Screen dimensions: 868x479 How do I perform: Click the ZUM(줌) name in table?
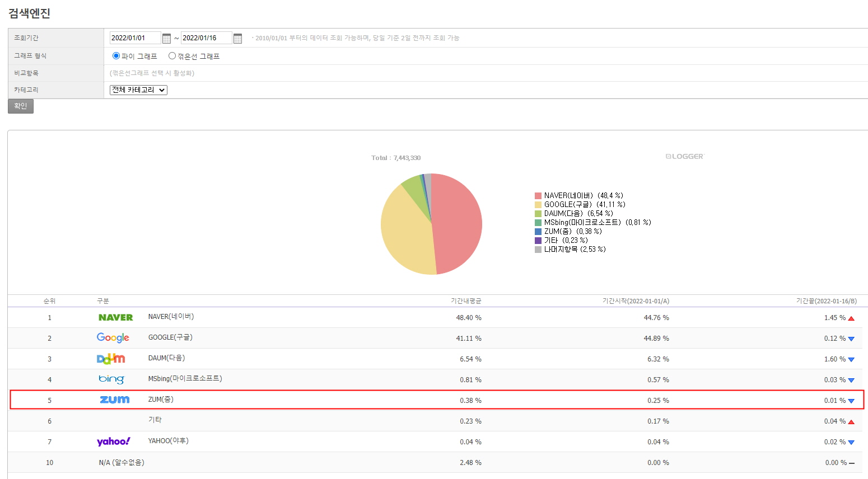[x=161, y=400]
